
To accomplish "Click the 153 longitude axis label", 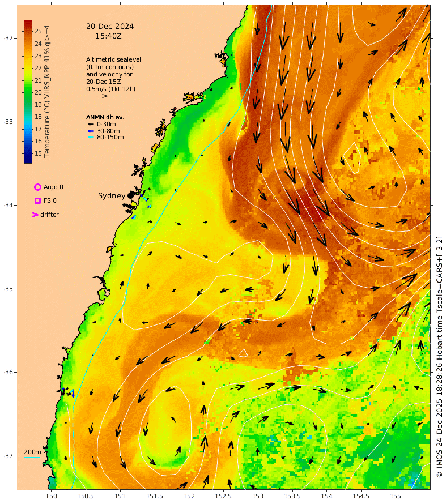I will [258, 496].
